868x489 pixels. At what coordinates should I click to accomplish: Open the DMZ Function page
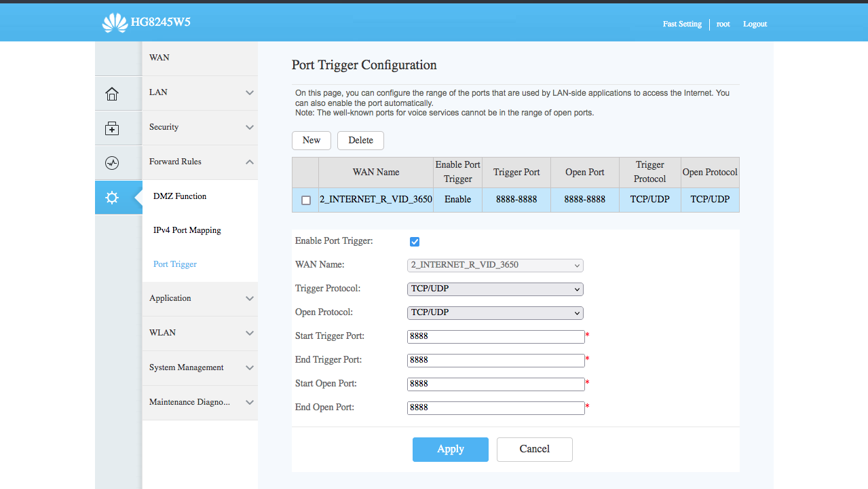click(180, 196)
